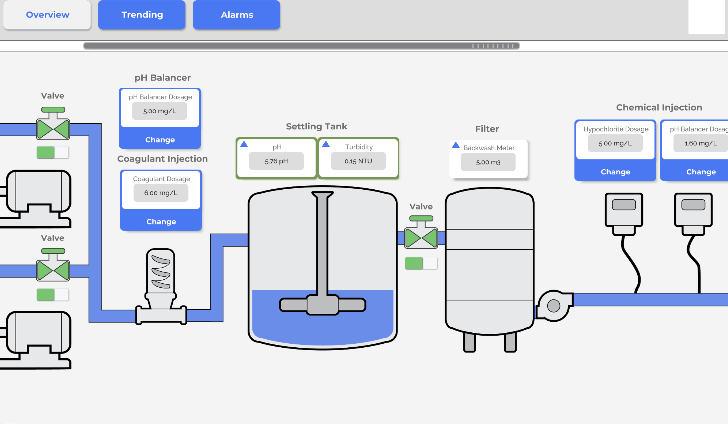Select the Hypochlorite dosing injector unit
Screen dimensions: 728x424
[x=624, y=210]
